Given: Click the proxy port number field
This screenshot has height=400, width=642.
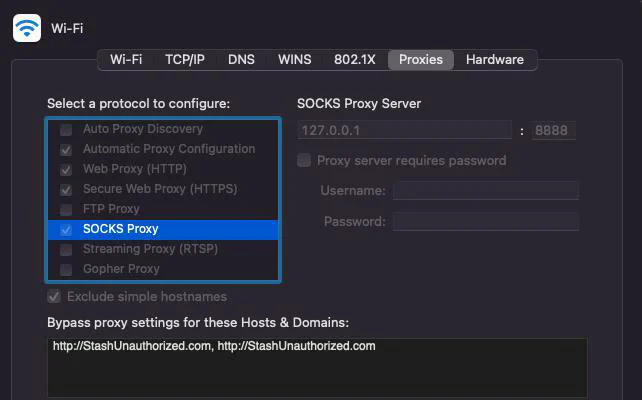Looking at the screenshot, I should pyautogui.click(x=554, y=130).
